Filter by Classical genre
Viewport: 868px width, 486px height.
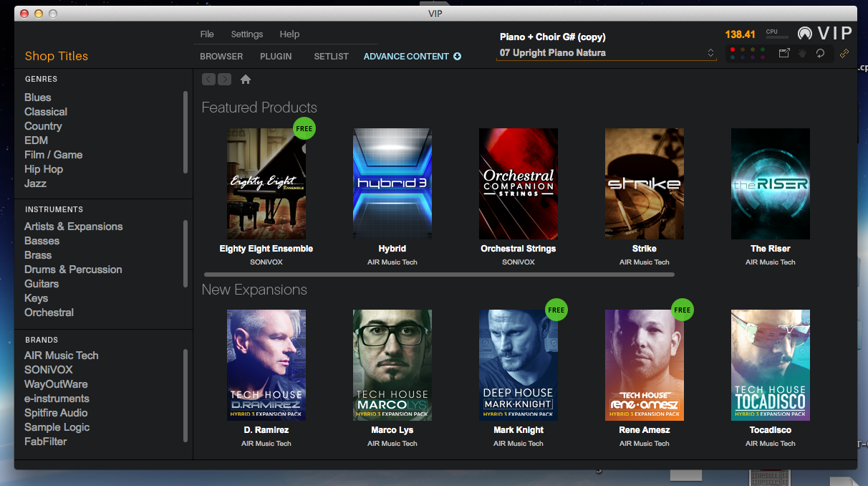point(46,112)
